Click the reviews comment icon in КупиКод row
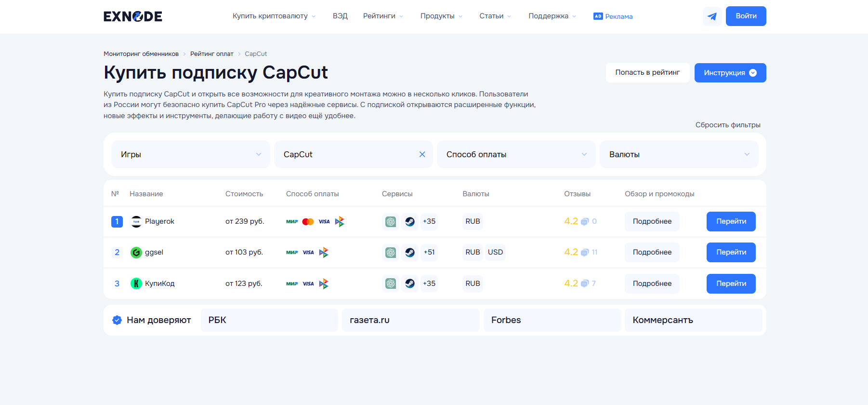 585,283
